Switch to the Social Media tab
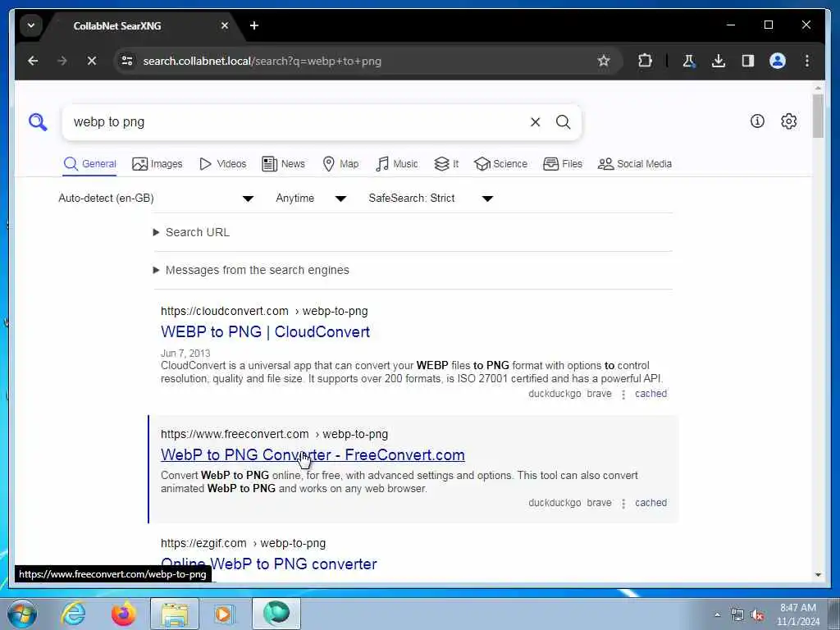 [635, 164]
